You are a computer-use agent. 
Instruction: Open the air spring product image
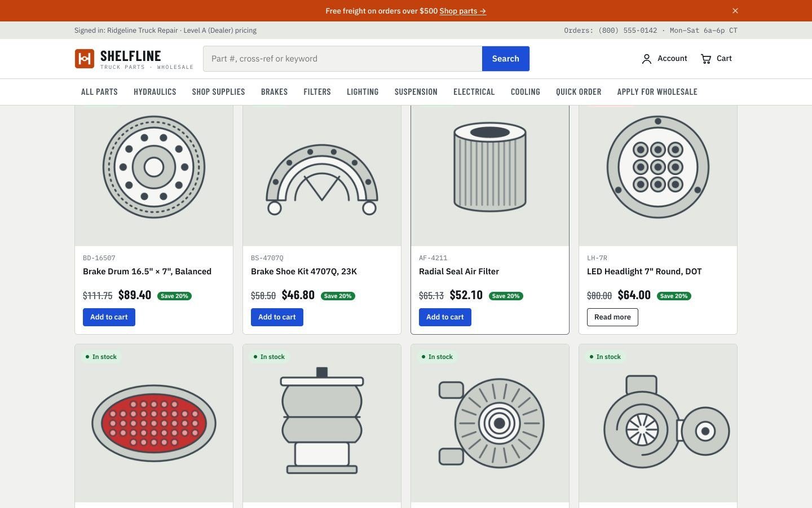(322, 423)
